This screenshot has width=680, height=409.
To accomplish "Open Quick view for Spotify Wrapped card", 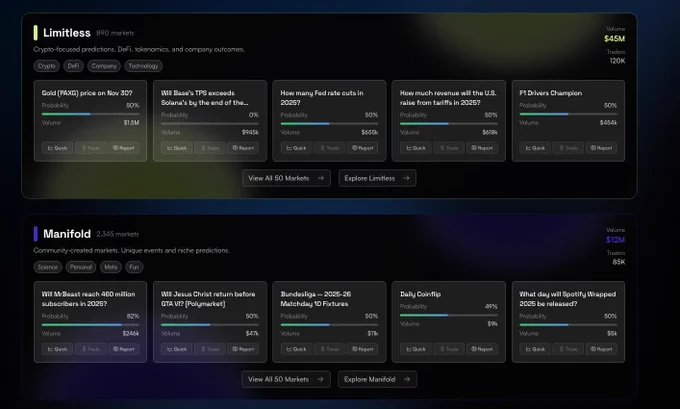I will pyautogui.click(x=535, y=349).
